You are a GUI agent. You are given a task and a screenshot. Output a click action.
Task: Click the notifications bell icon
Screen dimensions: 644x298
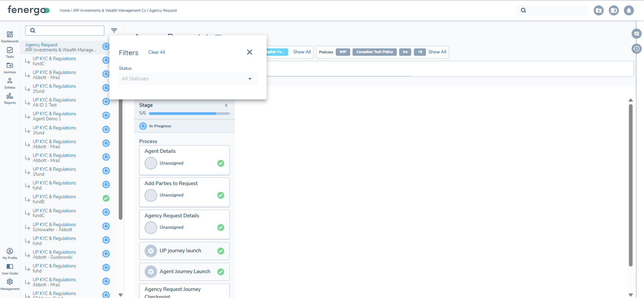pyautogui.click(x=629, y=10)
